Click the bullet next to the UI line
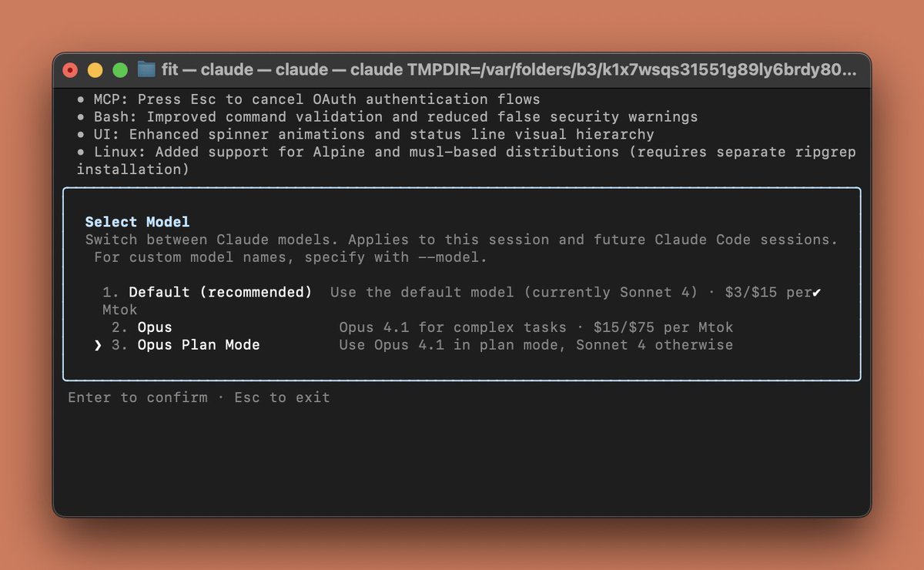Viewport: 924px width, 570px height. pos(82,134)
